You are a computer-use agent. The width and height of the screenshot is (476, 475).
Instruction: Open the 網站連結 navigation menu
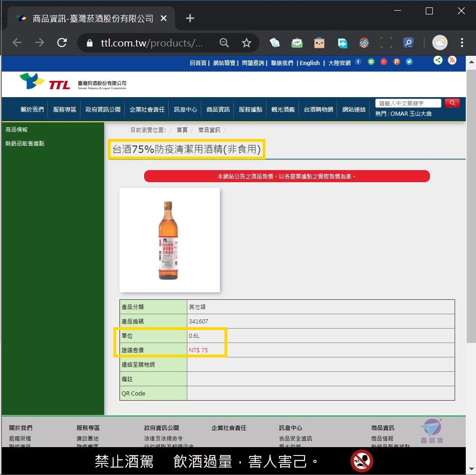pyautogui.click(x=354, y=110)
